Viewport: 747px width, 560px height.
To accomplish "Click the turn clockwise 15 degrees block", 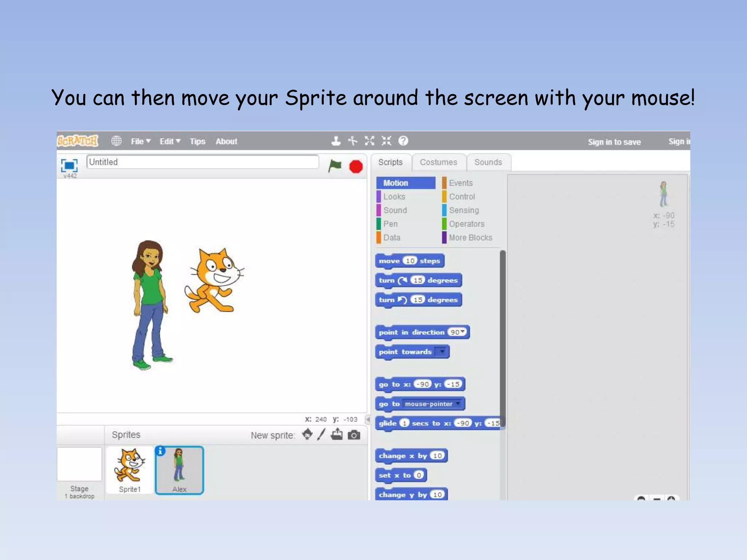I will click(x=418, y=280).
